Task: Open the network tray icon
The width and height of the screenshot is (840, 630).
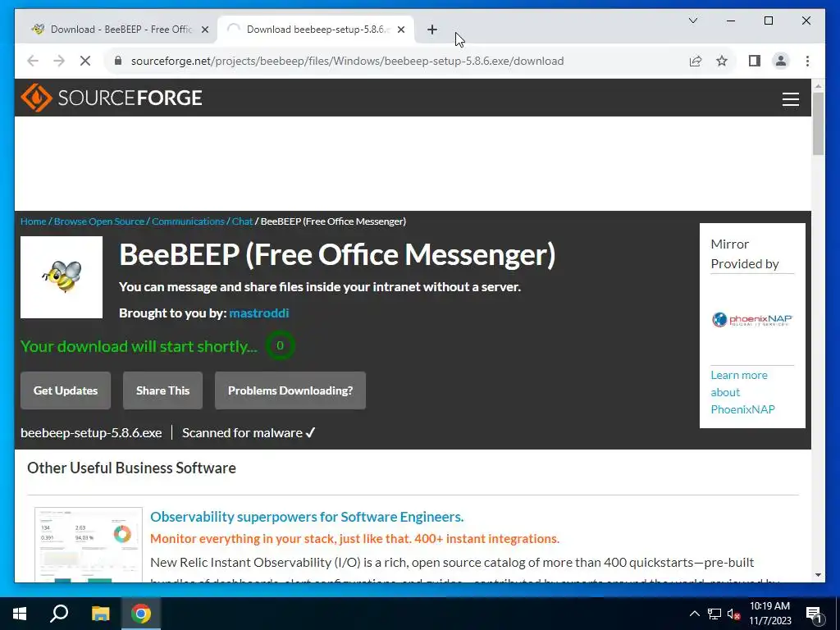Action: coord(714,614)
